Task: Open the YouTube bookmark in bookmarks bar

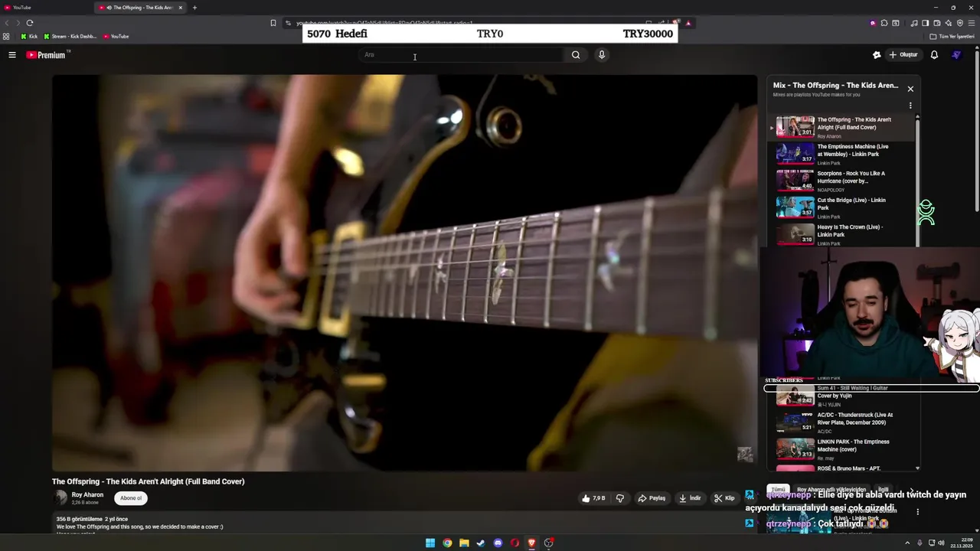Action: click(116, 36)
